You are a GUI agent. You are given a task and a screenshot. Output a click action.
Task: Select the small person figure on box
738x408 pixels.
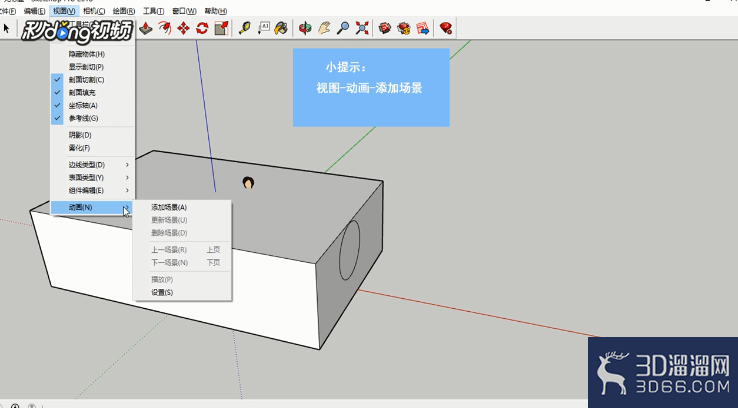(248, 183)
